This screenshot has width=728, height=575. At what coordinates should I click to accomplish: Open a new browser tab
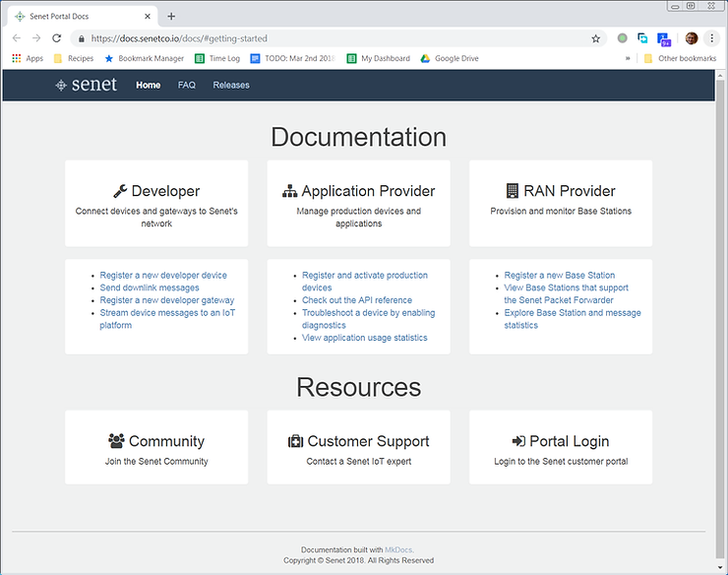click(x=171, y=17)
